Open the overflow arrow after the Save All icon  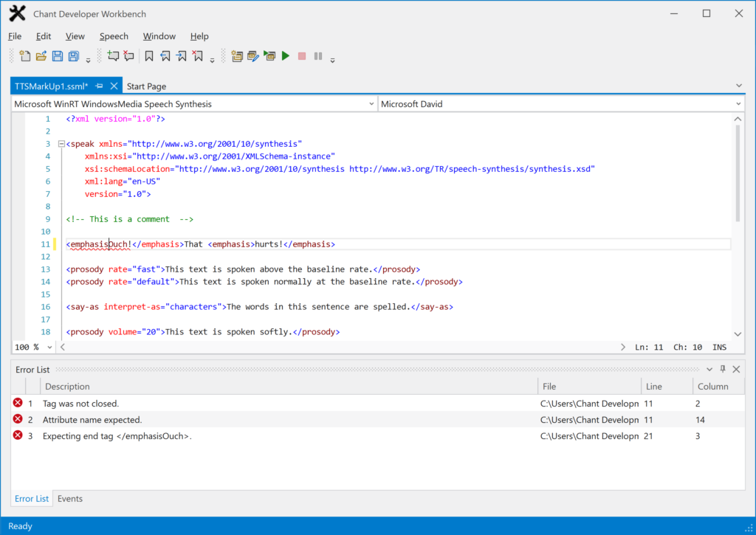(89, 61)
